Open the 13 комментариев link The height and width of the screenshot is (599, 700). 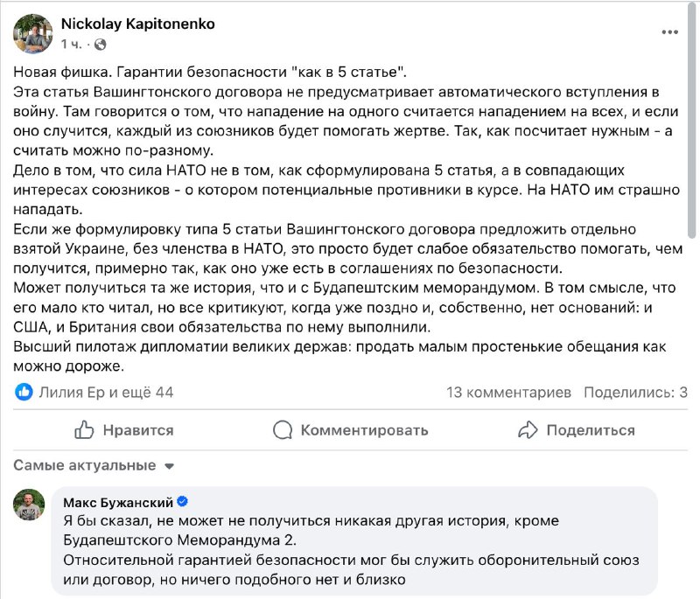pos(508,392)
